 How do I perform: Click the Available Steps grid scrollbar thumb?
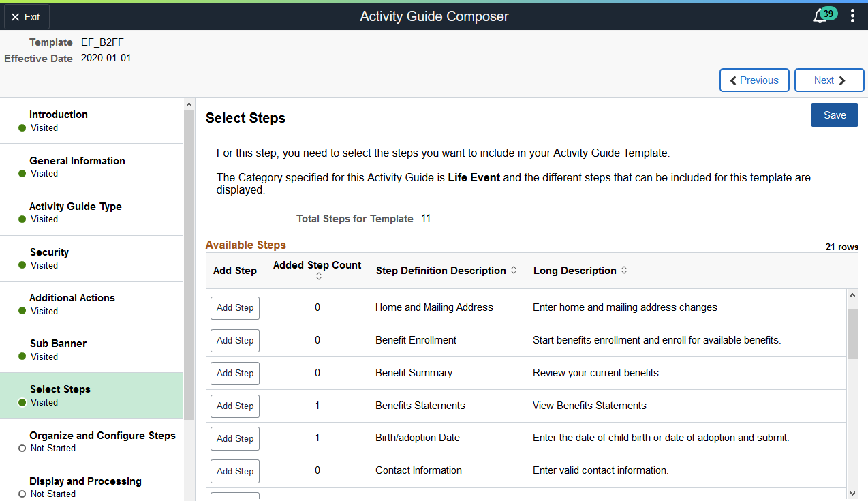[853, 333]
